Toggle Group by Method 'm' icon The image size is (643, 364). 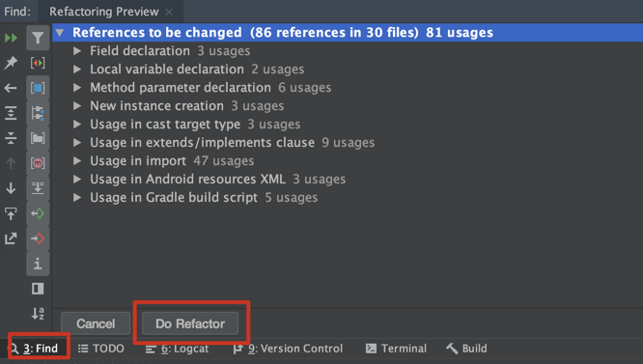38,163
